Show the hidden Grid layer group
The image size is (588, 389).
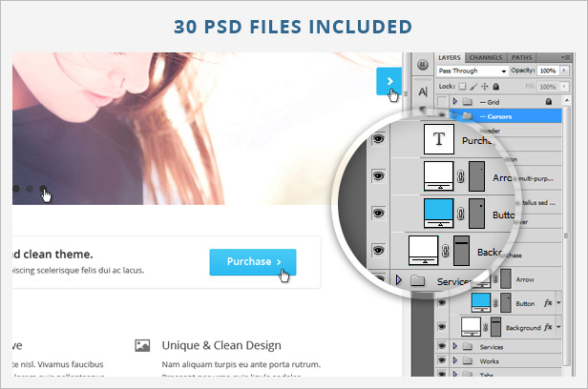coord(443,101)
